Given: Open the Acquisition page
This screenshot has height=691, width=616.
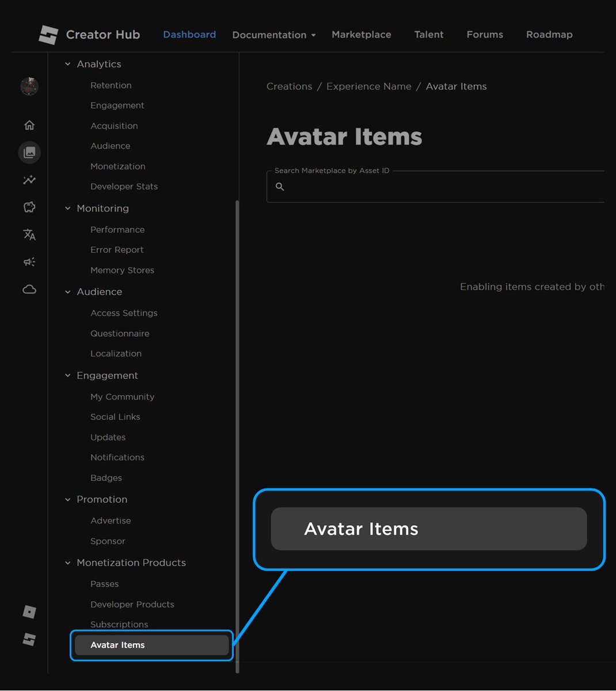Looking at the screenshot, I should [x=114, y=126].
